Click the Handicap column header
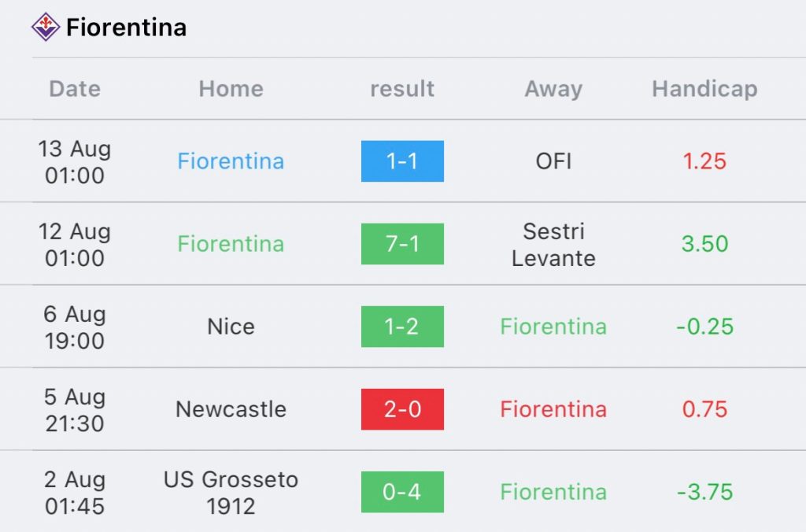 (704, 89)
